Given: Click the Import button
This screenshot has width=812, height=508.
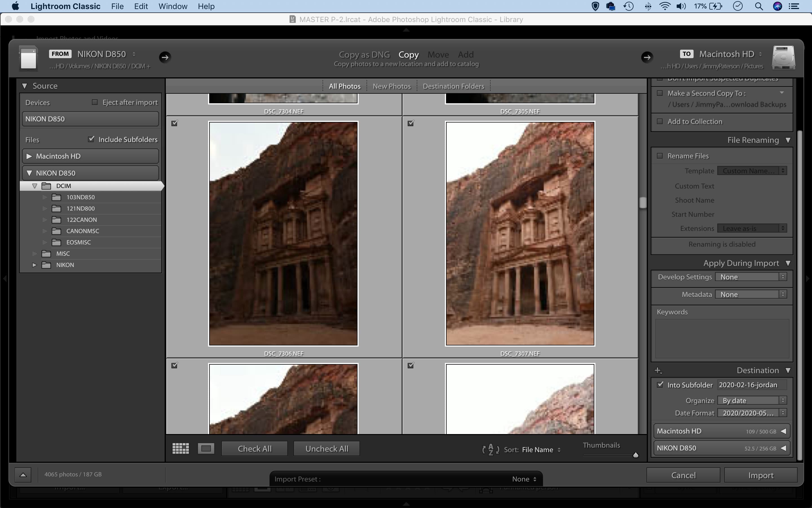Looking at the screenshot, I should (761, 475).
